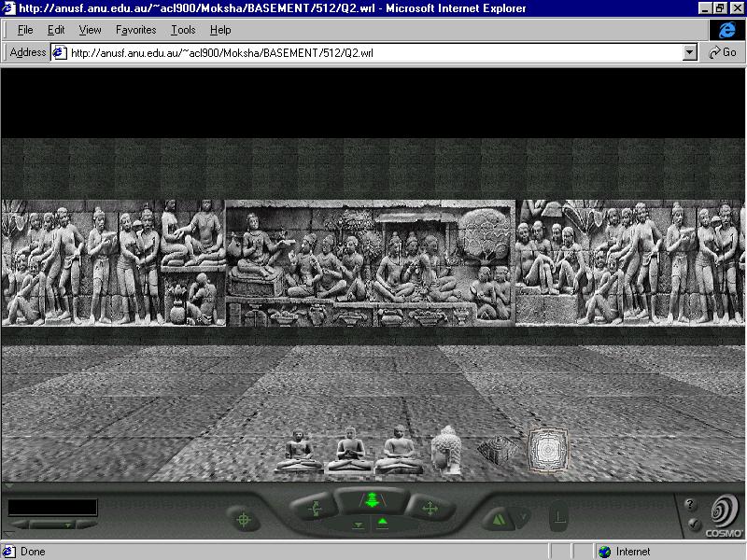The image size is (747, 560).
Task: Select the Slide navigation control
Action: pyautogui.click(x=430, y=509)
